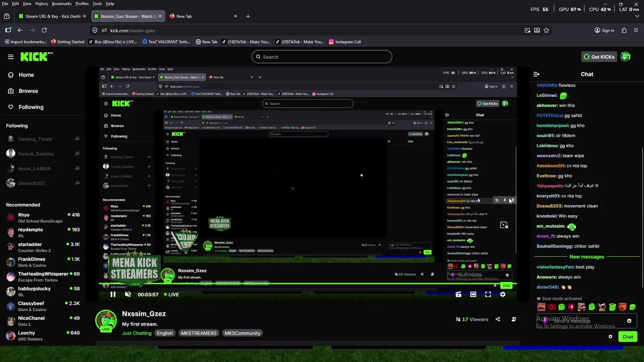Focus the Kick search field
Image resolution: width=644 pixels, height=362 pixels.
[322, 57]
